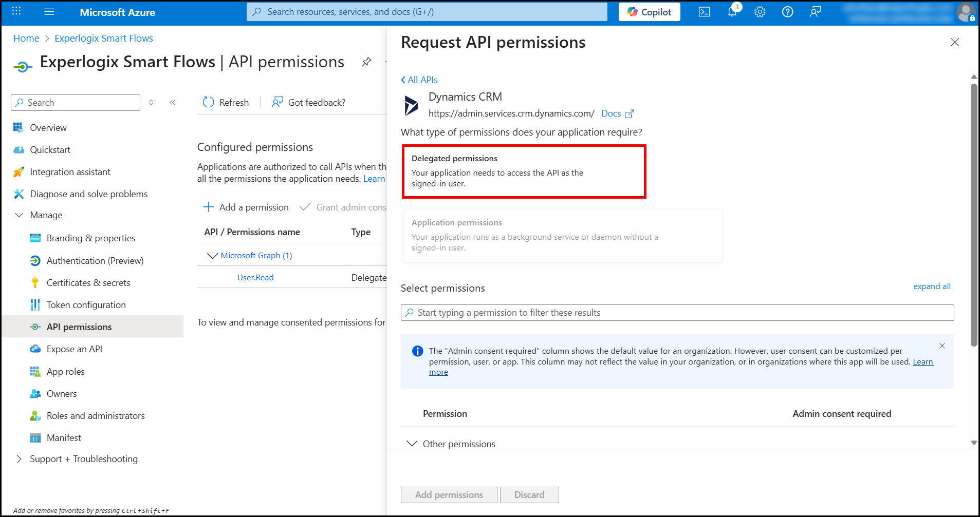The width and height of the screenshot is (980, 517).
Task: Focus the sidebar Search field
Action: coord(76,102)
